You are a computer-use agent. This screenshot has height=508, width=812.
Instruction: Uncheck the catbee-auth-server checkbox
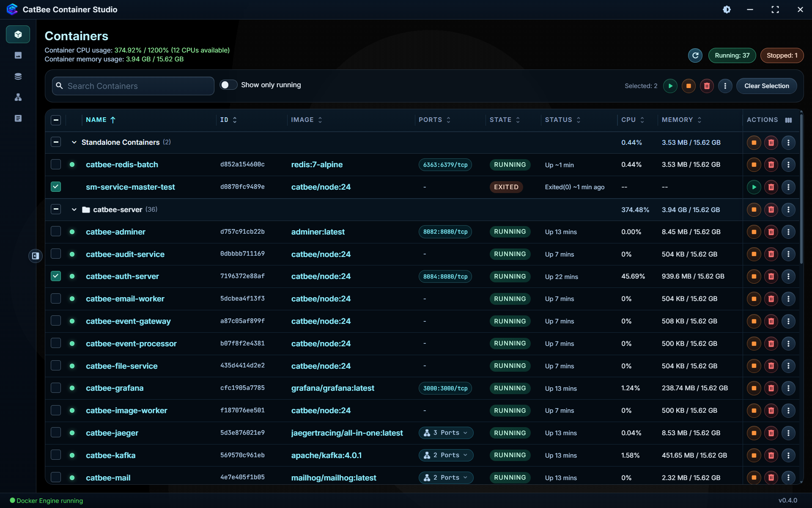[x=56, y=276]
